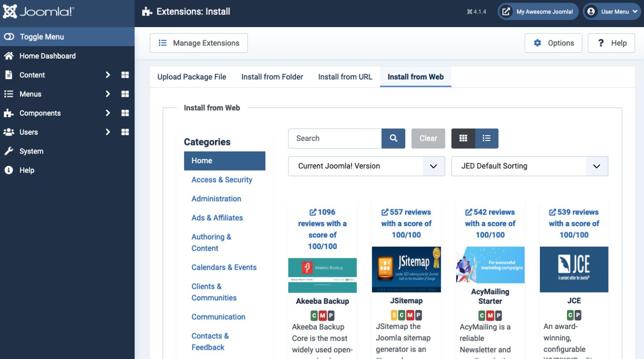Screen dimensions: 644x359
Task: Open Calendars & Events category
Action: point(224,267)
